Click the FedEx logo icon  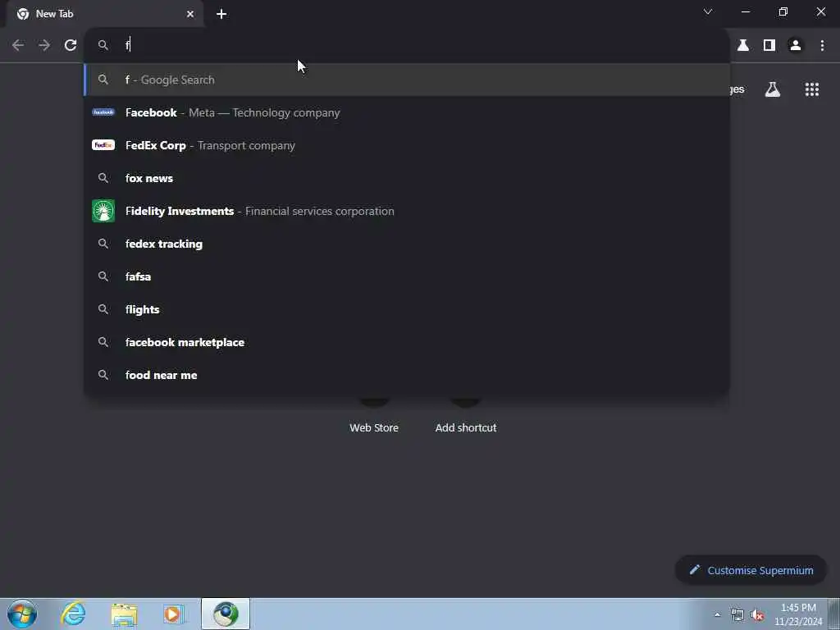point(103,145)
